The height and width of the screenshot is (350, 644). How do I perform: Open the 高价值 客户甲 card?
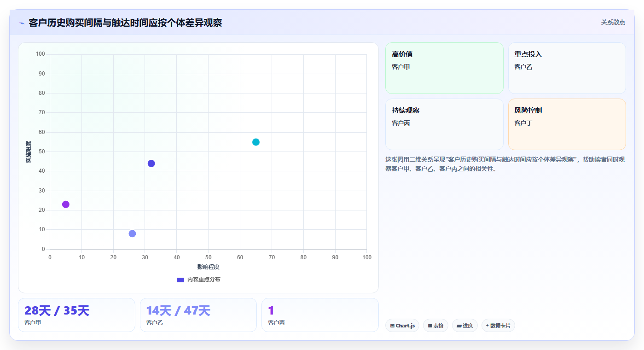(444, 68)
